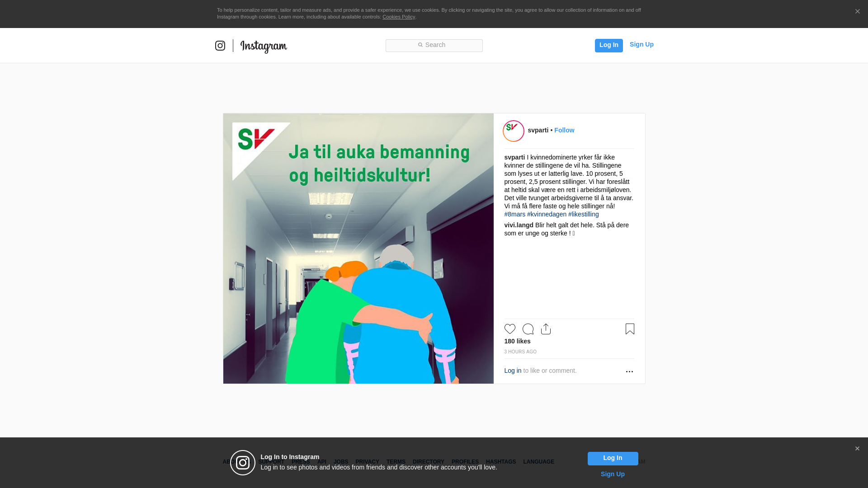Open svparti username in caption

514,157
